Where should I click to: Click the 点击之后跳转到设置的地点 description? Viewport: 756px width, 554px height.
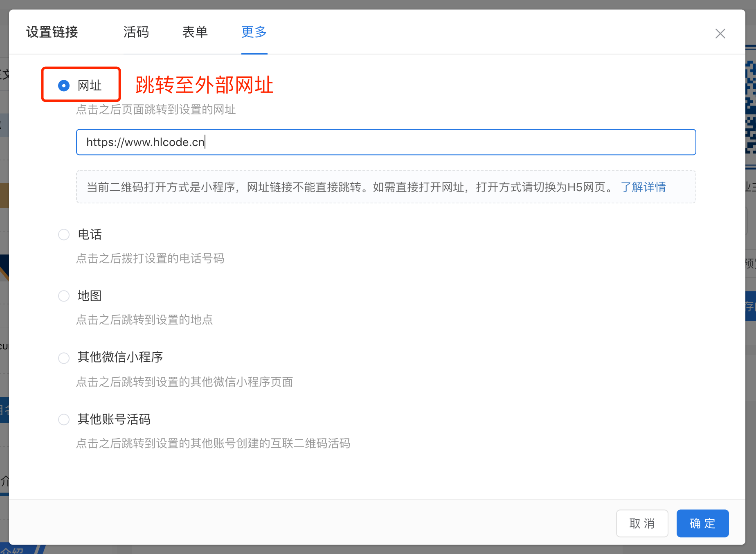click(144, 320)
